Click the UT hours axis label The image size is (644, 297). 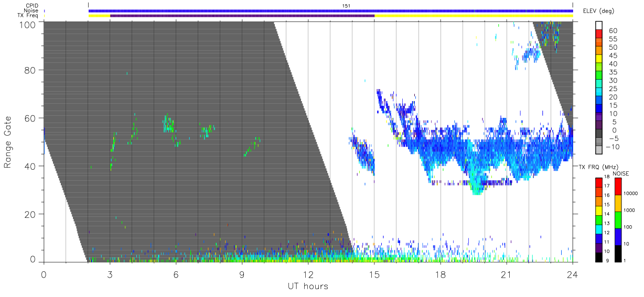308,286
